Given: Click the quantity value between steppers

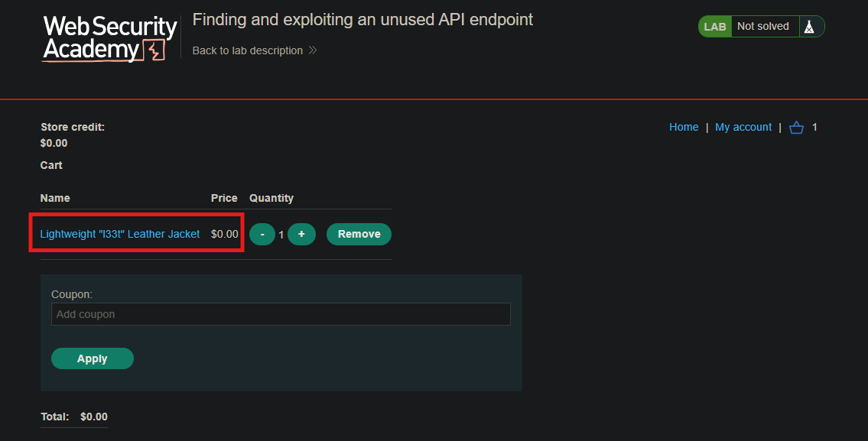Looking at the screenshot, I should [x=281, y=235].
